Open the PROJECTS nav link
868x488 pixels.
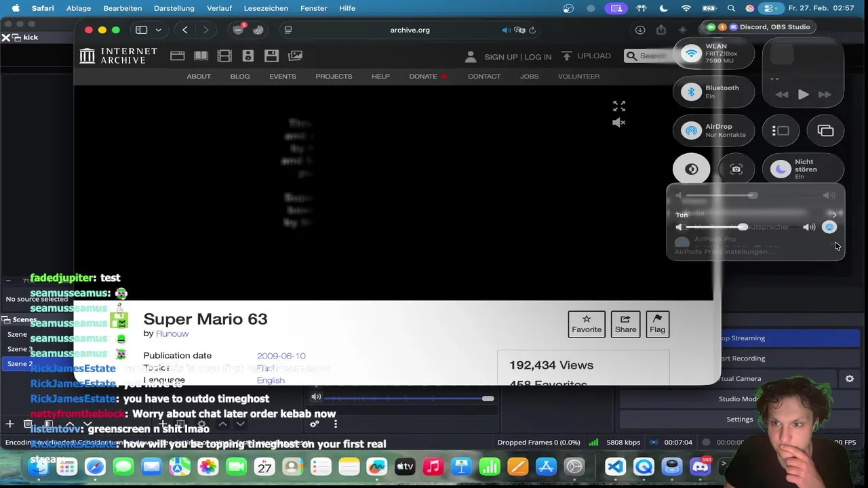pos(334,76)
